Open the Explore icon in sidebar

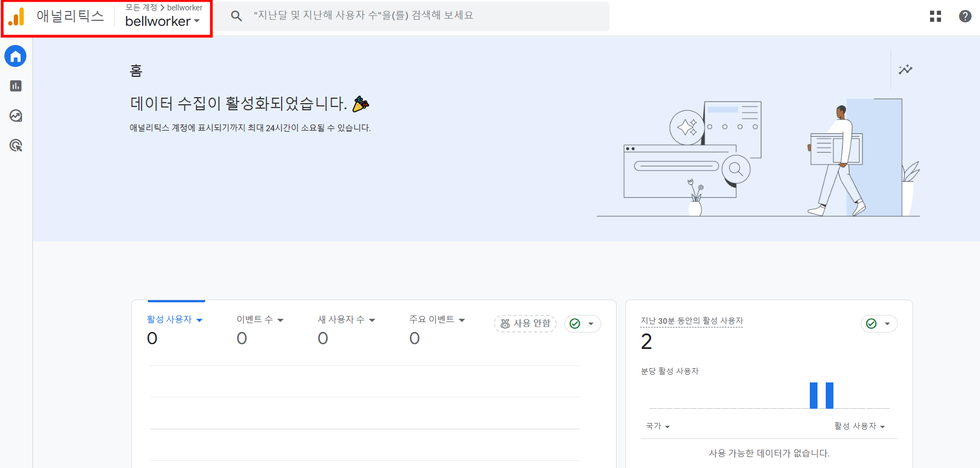[x=16, y=116]
